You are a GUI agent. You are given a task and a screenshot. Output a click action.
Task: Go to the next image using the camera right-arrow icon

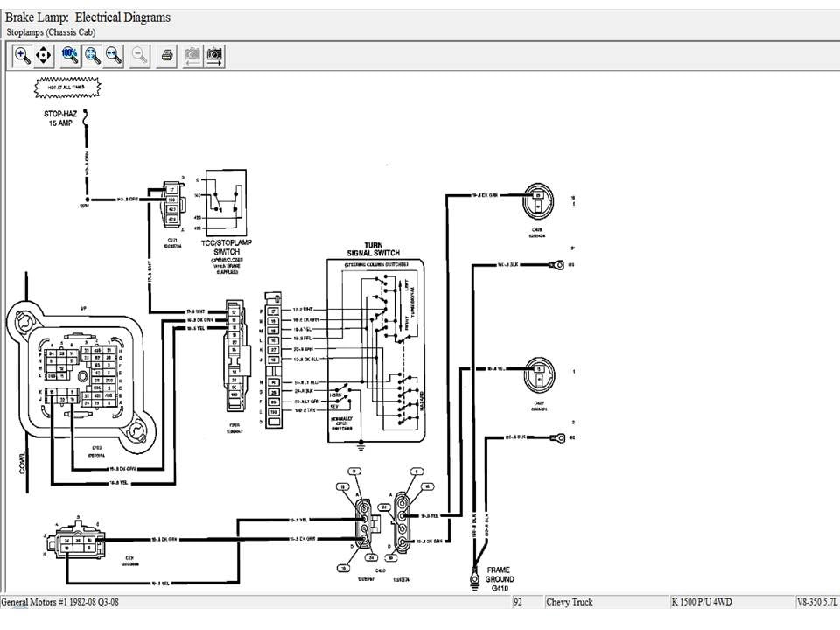214,55
